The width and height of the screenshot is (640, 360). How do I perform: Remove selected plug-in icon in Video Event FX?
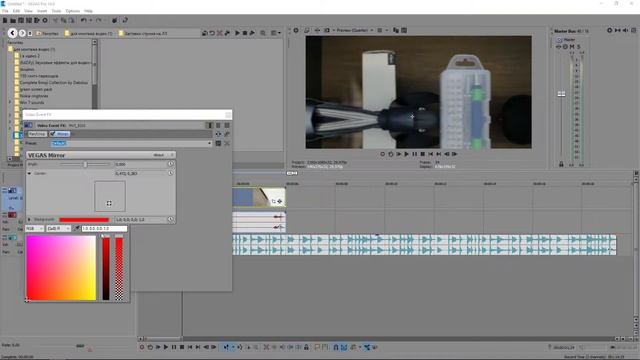(x=227, y=134)
